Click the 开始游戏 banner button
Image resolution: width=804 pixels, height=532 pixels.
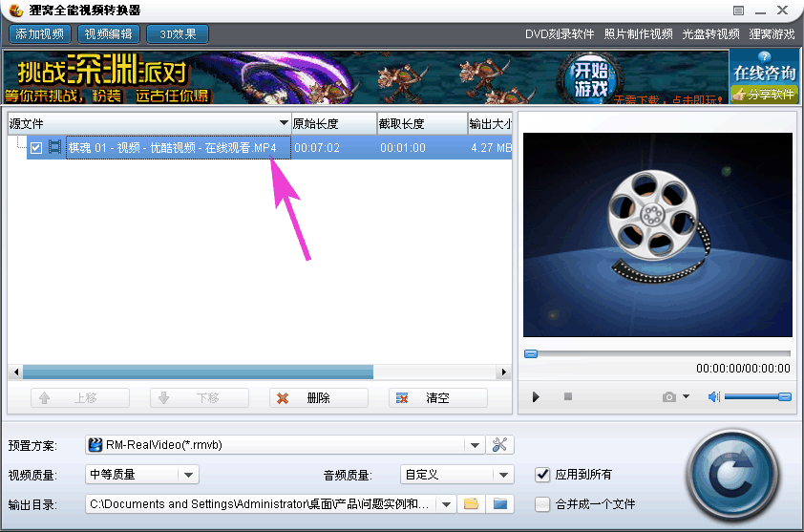tap(590, 79)
